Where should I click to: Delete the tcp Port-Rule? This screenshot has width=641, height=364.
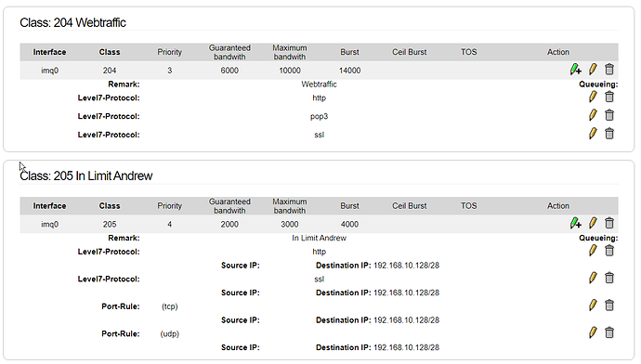[x=609, y=305]
